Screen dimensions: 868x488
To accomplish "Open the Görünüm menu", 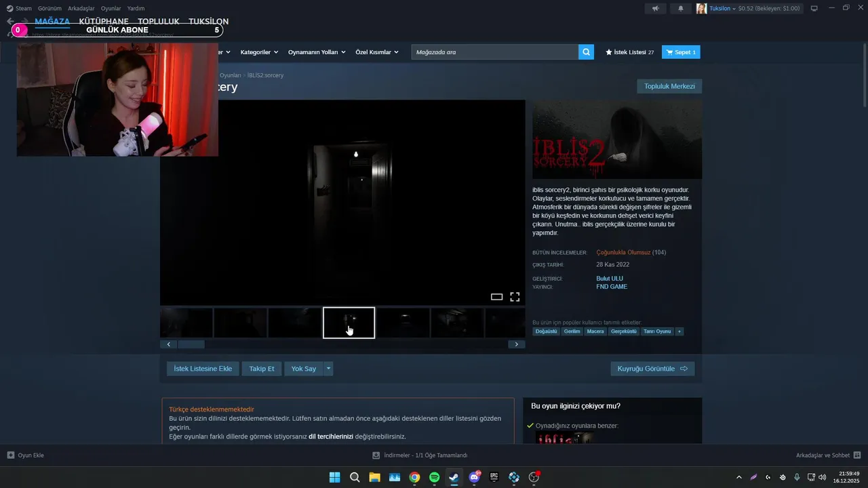I will coord(50,8).
